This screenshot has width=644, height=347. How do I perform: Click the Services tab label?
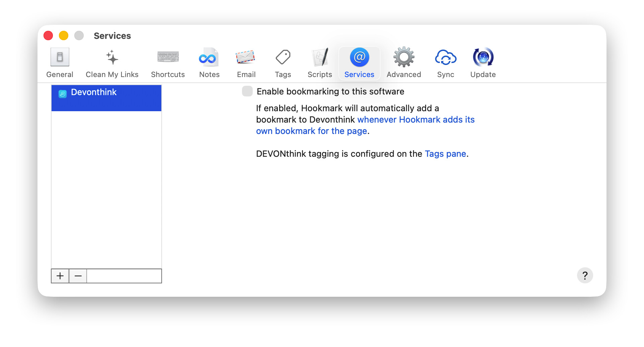coord(359,75)
